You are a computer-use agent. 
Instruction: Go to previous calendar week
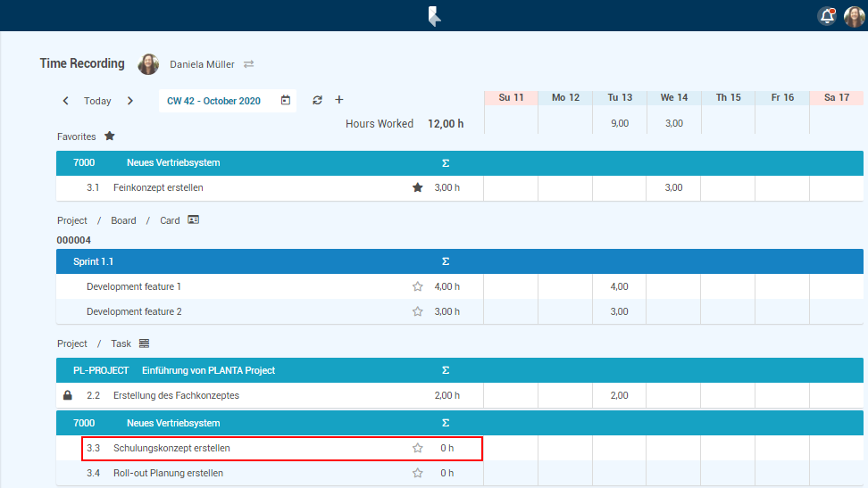tap(65, 101)
